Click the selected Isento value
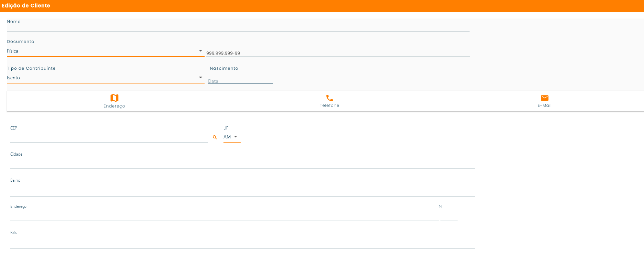Screen dimensions: 644x259 click(x=13, y=78)
